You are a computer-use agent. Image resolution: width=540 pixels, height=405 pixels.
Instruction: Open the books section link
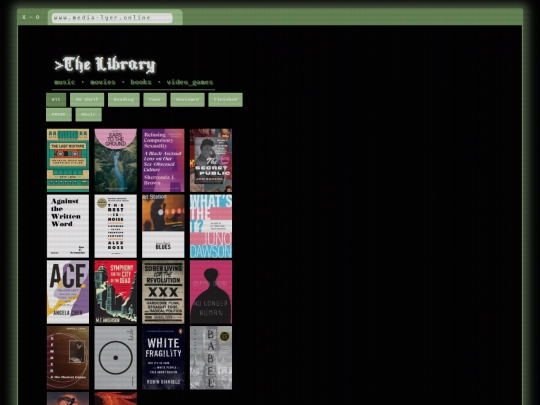141,82
